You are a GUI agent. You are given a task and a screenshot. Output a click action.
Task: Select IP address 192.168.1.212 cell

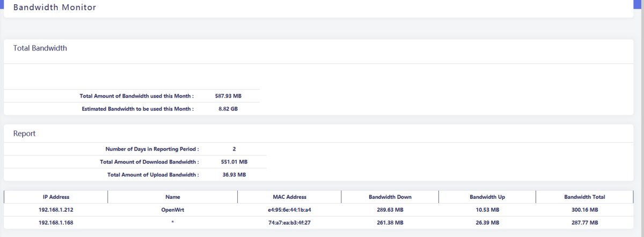[56, 210]
